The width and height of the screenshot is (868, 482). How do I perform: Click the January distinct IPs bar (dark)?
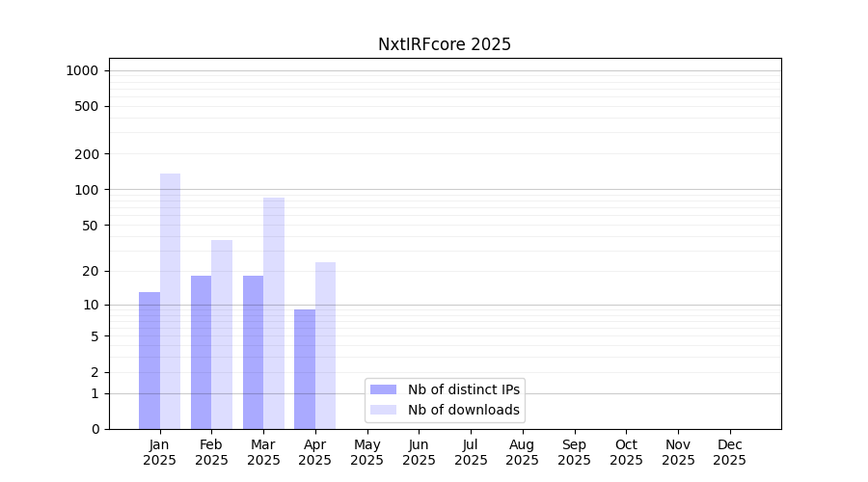tap(149, 361)
